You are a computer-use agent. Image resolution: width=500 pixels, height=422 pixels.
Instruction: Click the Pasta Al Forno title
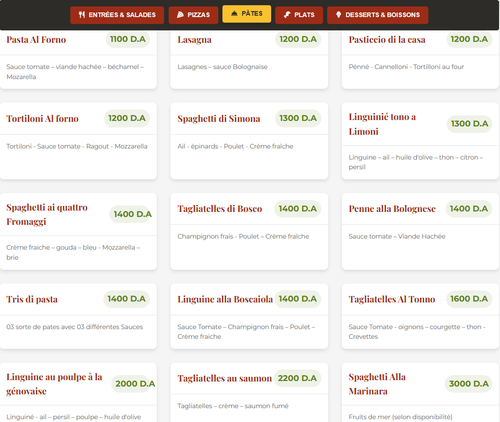(36, 40)
